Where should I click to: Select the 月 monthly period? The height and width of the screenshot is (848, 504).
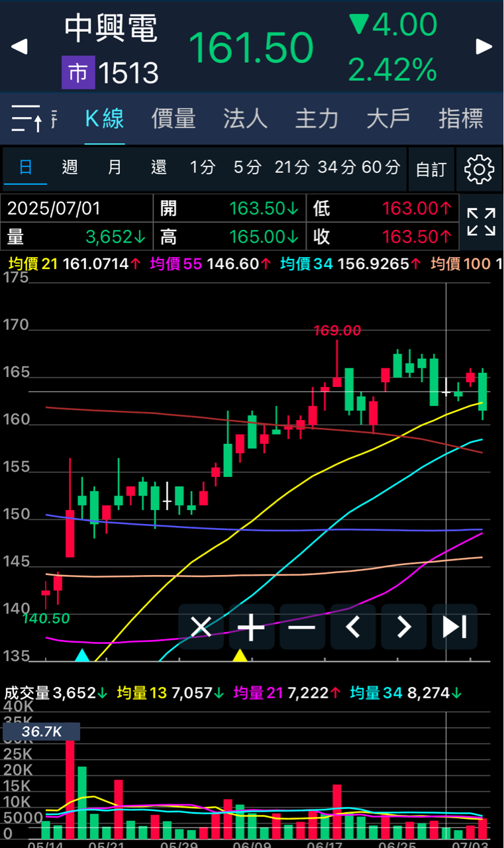click(115, 167)
